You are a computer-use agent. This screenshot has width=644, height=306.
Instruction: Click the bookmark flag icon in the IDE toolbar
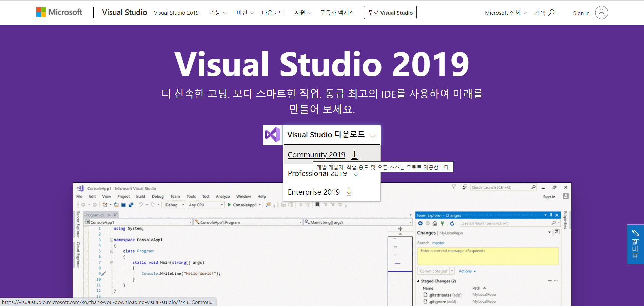tap(317, 205)
